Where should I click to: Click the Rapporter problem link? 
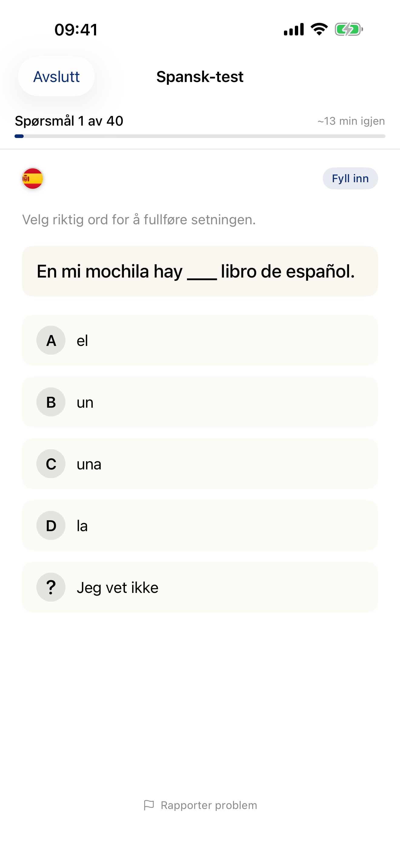tap(208, 805)
